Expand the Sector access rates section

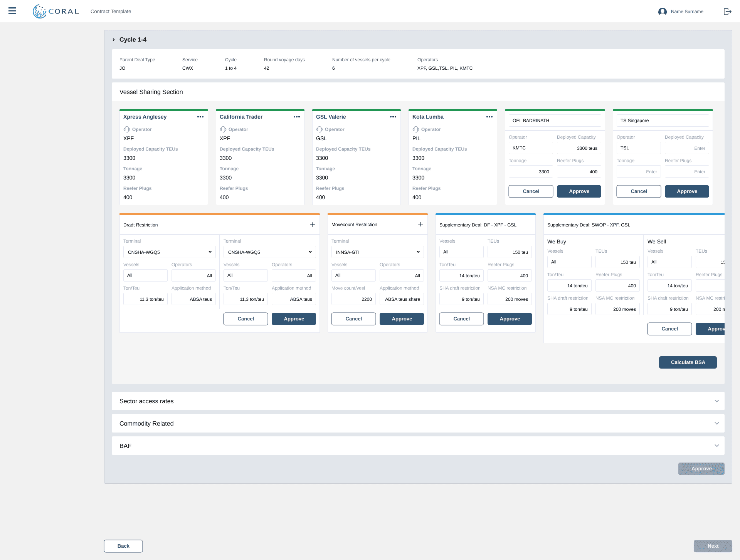tap(717, 401)
